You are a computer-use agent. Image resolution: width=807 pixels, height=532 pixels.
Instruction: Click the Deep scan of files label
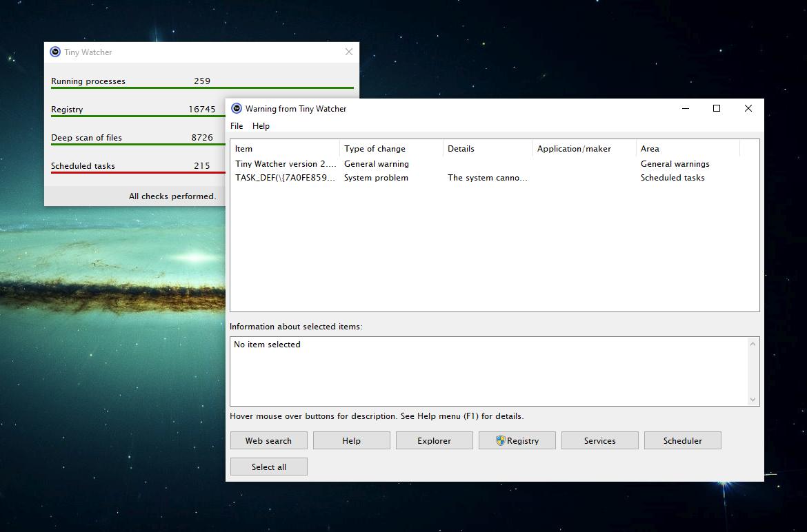pos(86,138)
